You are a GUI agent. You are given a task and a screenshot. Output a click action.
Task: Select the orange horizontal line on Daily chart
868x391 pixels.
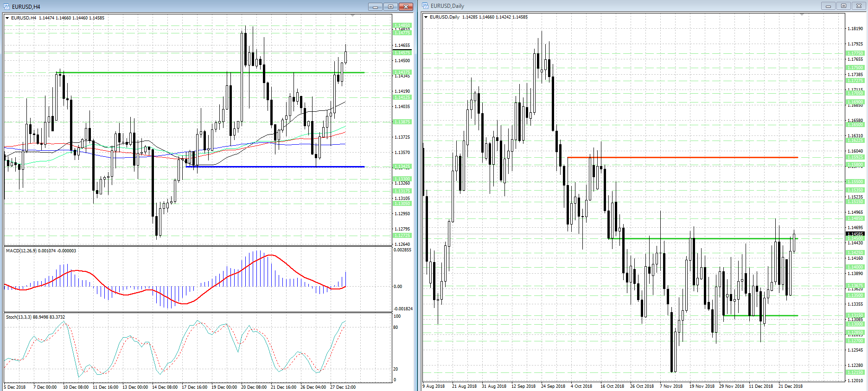point(683,157)
